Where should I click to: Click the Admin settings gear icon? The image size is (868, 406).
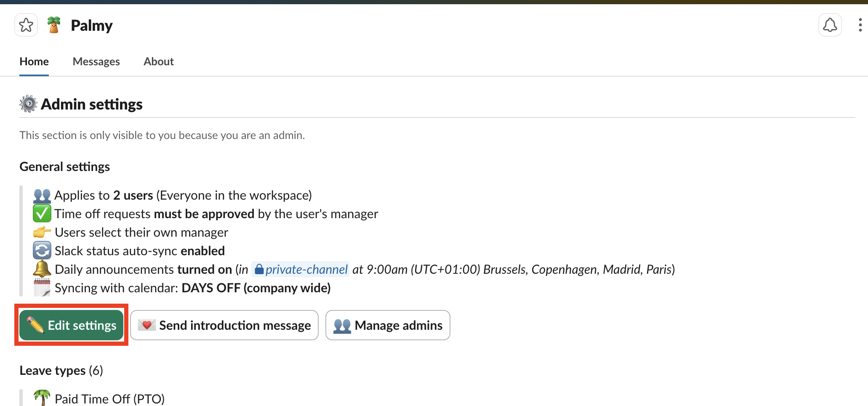tap(29, 104)
